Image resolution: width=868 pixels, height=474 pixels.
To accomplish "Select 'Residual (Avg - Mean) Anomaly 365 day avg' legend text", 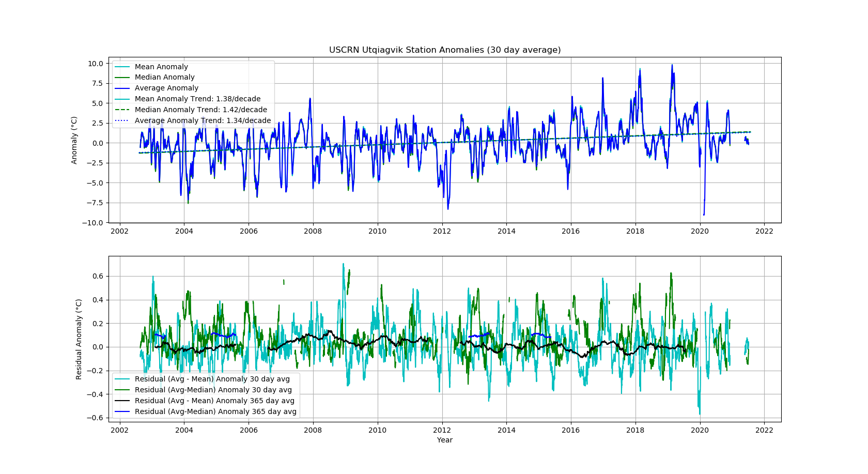I will pyautogui.click(x=214, y=401).
